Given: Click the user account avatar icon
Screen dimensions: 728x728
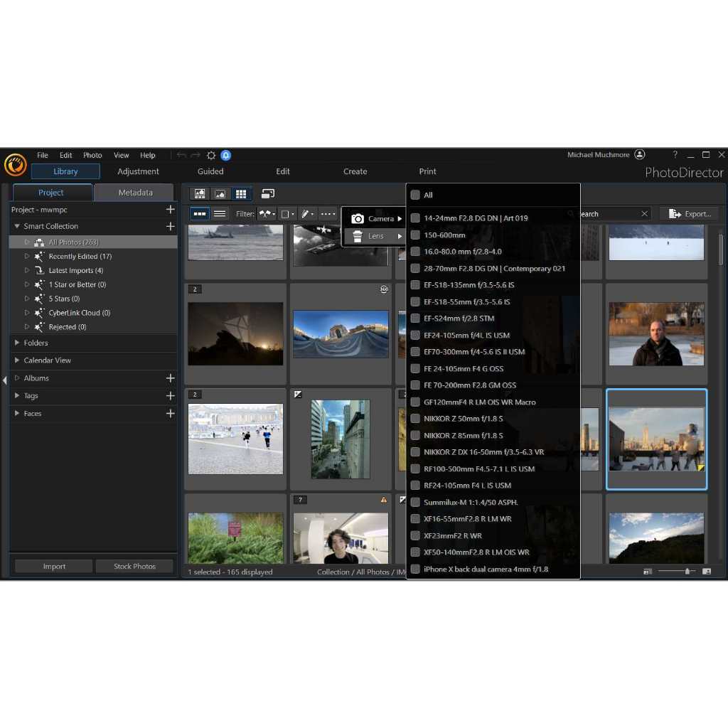Looking at the screenshot, I should pyautogui.click(x=640, y=155).
